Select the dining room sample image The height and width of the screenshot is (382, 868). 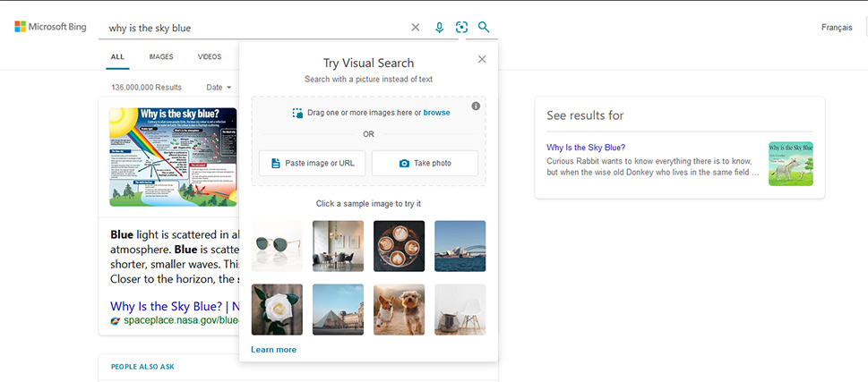[x=338, y=246]
